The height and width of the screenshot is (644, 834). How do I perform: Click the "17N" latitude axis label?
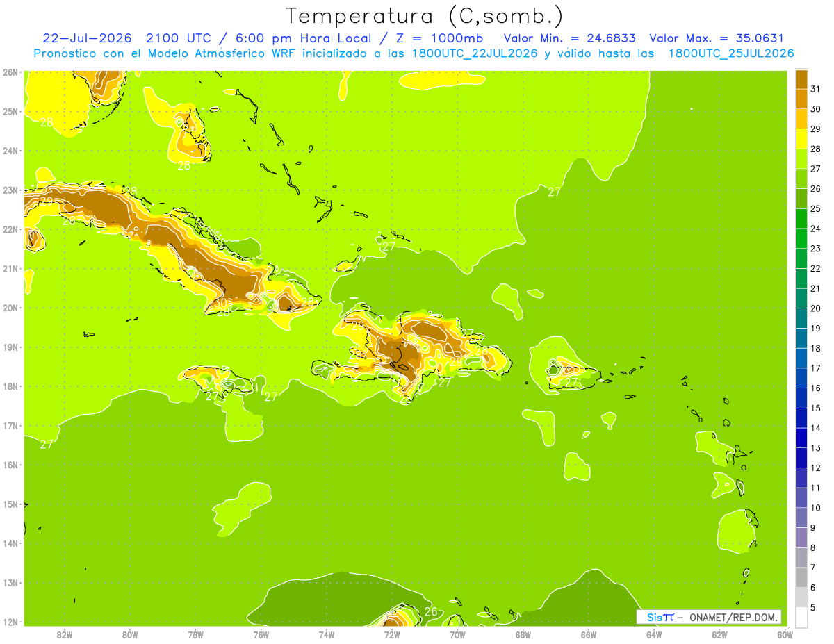10,425
